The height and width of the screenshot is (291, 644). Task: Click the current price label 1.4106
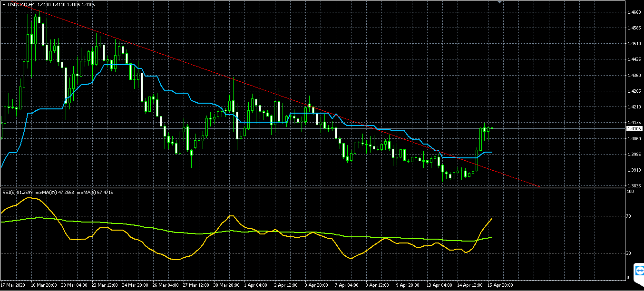pos(634,128)
